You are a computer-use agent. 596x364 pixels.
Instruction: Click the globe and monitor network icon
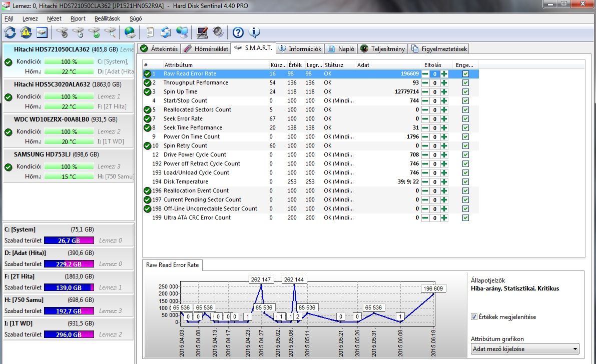pos(182,32)
